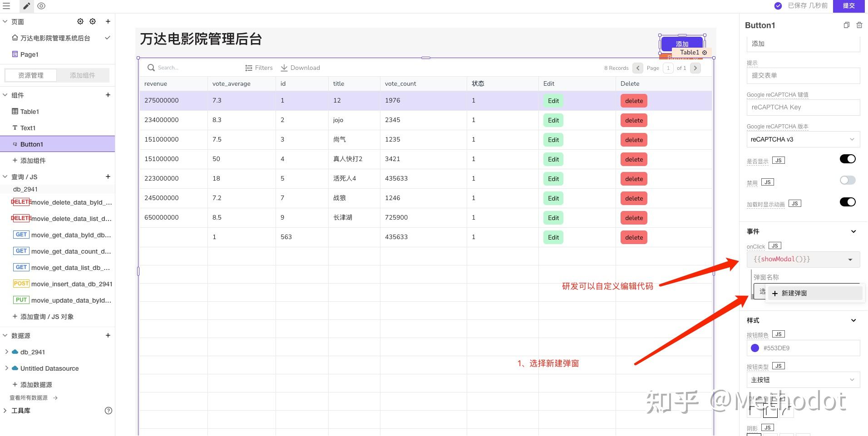Toggle JS mode for 按钮颜色
The image size is (868, 436).
coord(778,334)
